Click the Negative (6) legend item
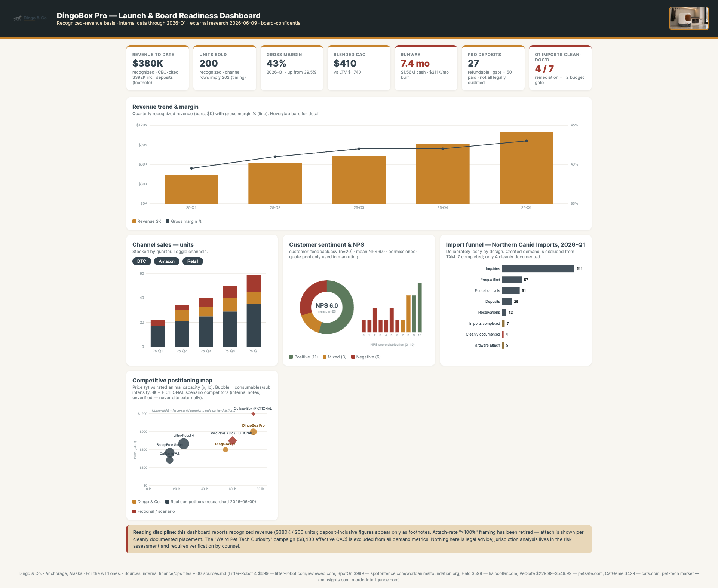This screenshot has width=718, height=588. pyautogui.click(x=366, y=357)
